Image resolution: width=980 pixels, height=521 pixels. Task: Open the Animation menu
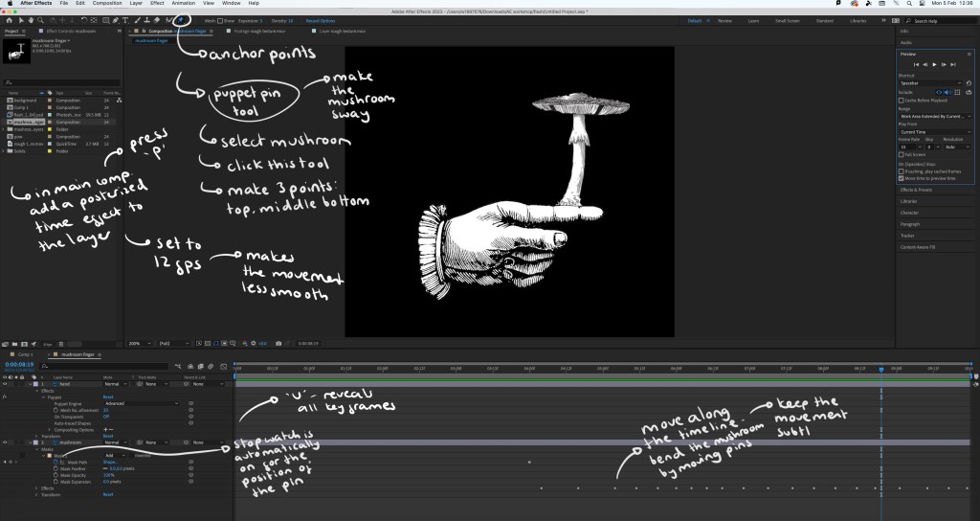pos(183,4)
